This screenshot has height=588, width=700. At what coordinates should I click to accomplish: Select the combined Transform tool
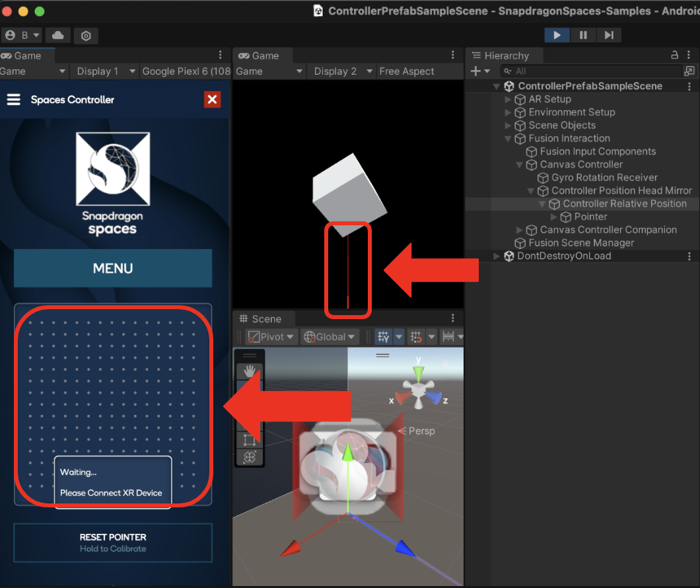tap(250, 457)
